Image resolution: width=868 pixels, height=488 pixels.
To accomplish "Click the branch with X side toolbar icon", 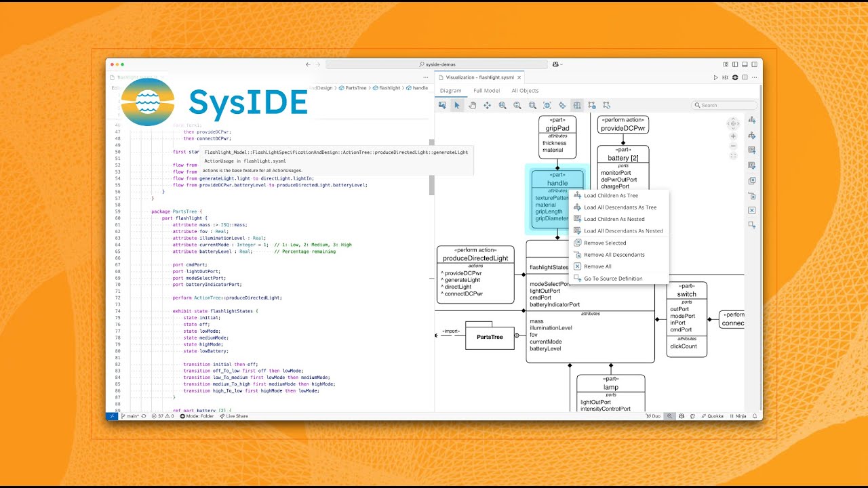I will point(752,195).
